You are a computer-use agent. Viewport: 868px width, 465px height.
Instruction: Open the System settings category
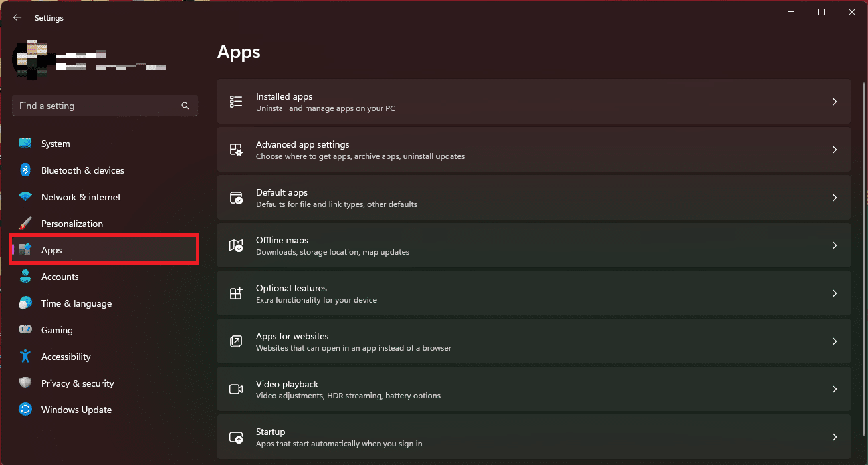tap(105, 144)
